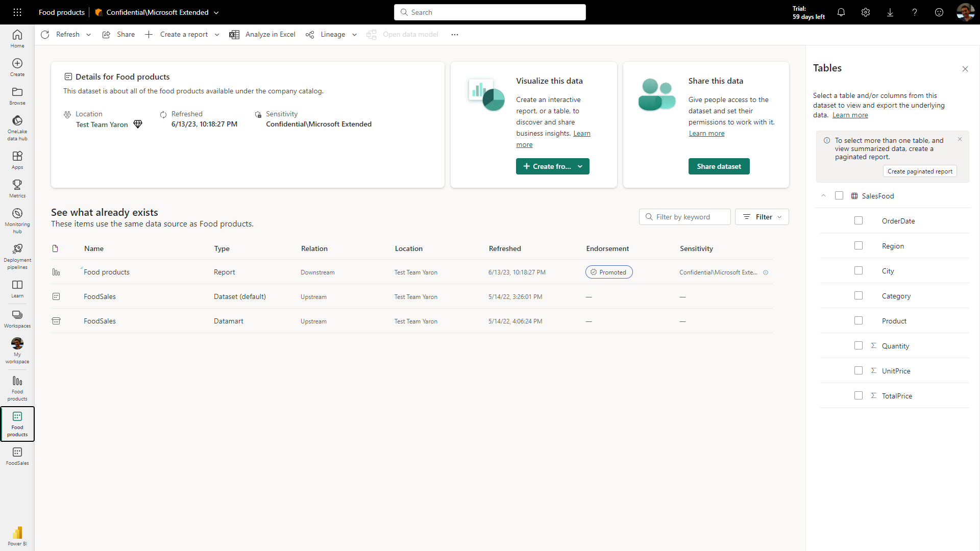Check the City column
This screenshot has height=551, width=980.
(x=859, y=270)
